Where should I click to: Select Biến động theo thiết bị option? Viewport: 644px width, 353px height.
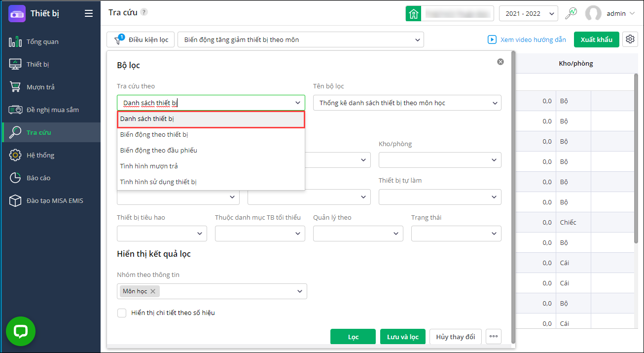154,134
